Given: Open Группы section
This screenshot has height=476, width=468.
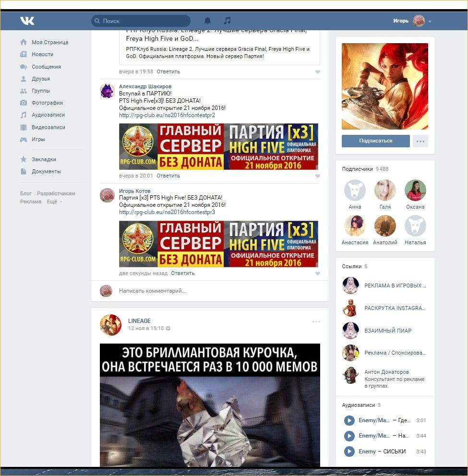Looking at the screenshot, I should click(41, 91).
